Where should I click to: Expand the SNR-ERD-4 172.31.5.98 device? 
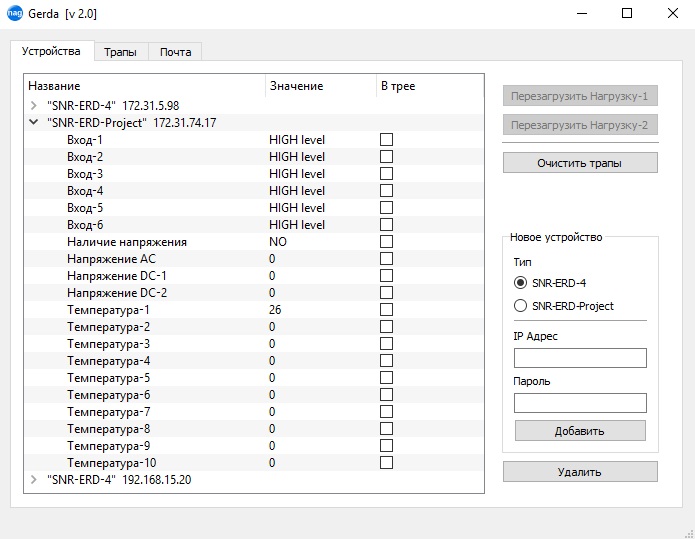33,105
